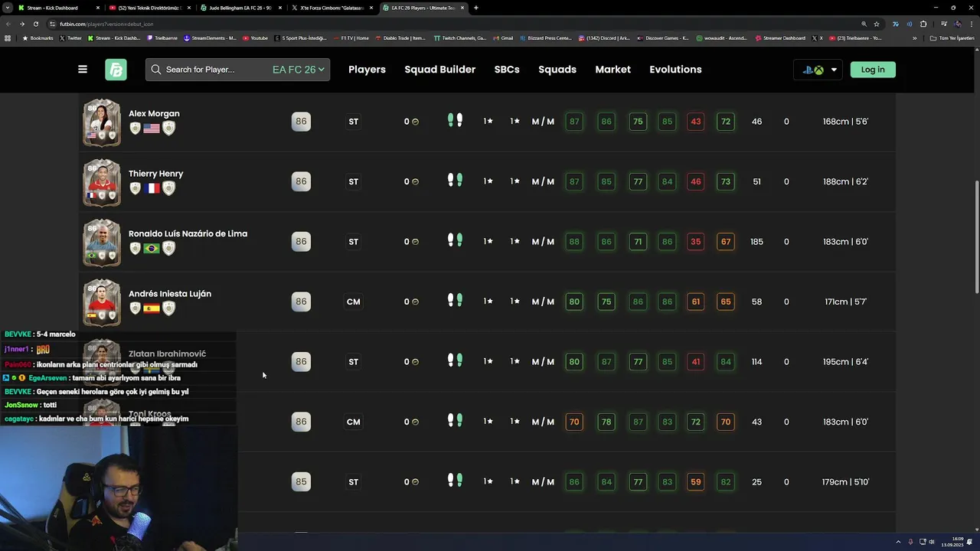The image size is (980, 551).
Task: Click Alex Morgan's 86 rating badge
Action: point(301,122)
